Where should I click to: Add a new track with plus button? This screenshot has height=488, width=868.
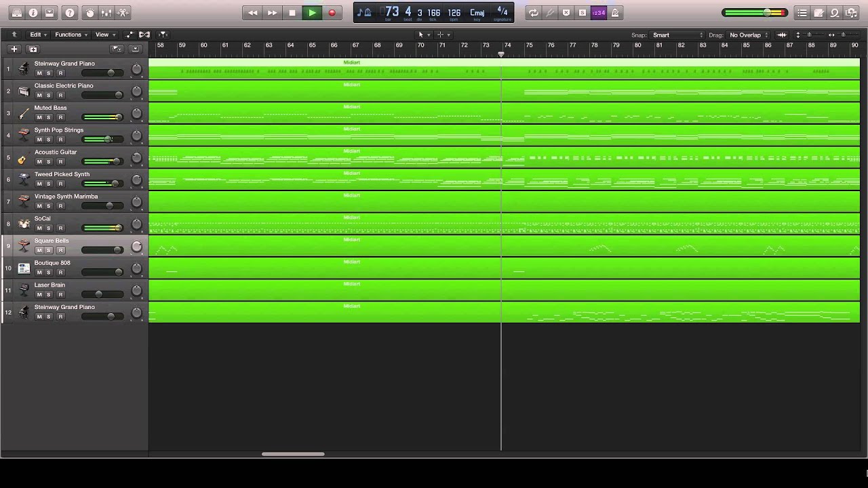coord(14,49)
